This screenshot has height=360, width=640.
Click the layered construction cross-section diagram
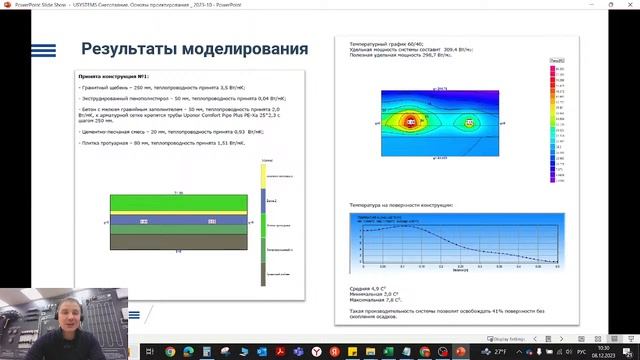pos(179,222)
